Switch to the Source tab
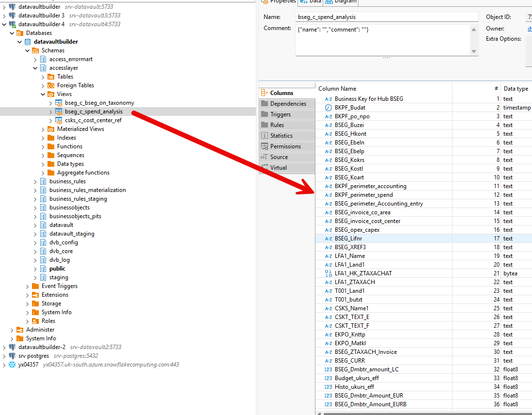Image resolution: width=532 pixels, height=415 pixels. point(279,157)
